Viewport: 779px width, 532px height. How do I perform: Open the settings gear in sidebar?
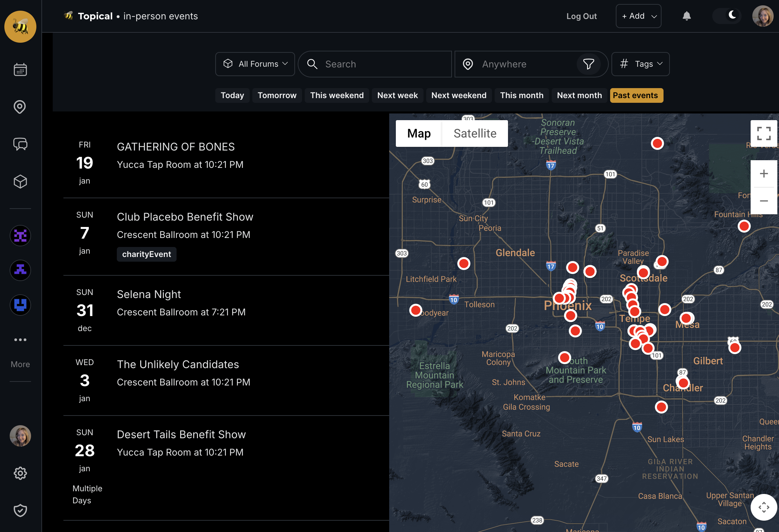tap(20, 473)
